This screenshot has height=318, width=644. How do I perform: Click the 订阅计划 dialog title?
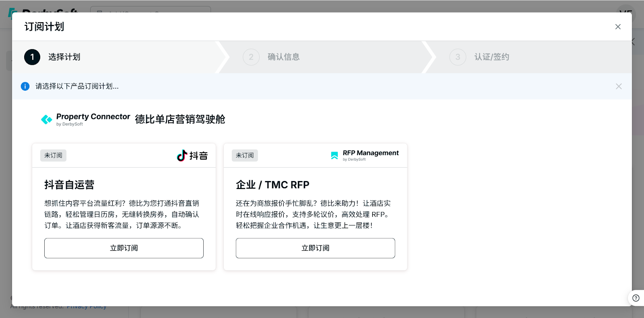(x=44, y=27)
